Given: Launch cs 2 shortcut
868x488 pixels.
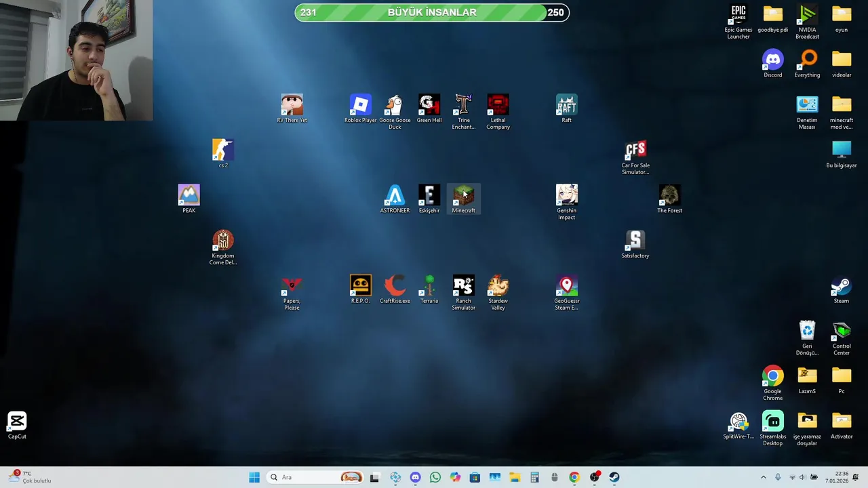Looking at the screenshot, I should (223, 153).
